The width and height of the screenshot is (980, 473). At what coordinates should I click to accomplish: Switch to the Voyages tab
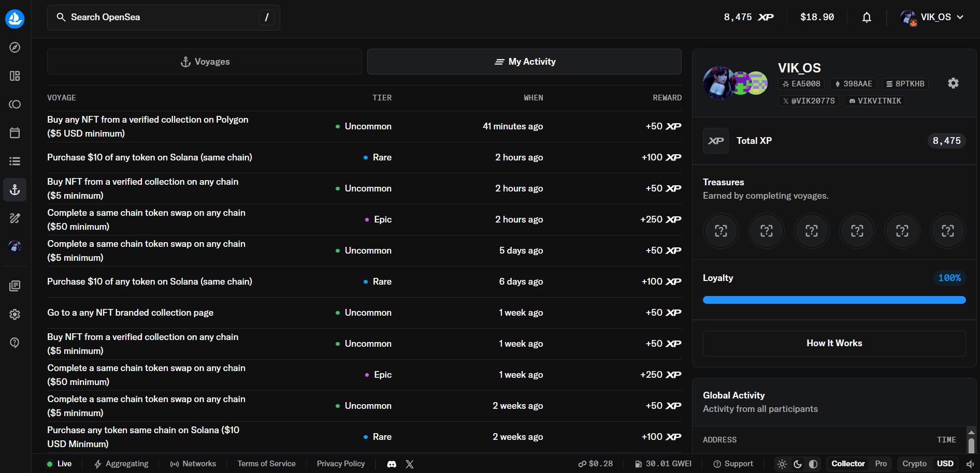(205, 62)
